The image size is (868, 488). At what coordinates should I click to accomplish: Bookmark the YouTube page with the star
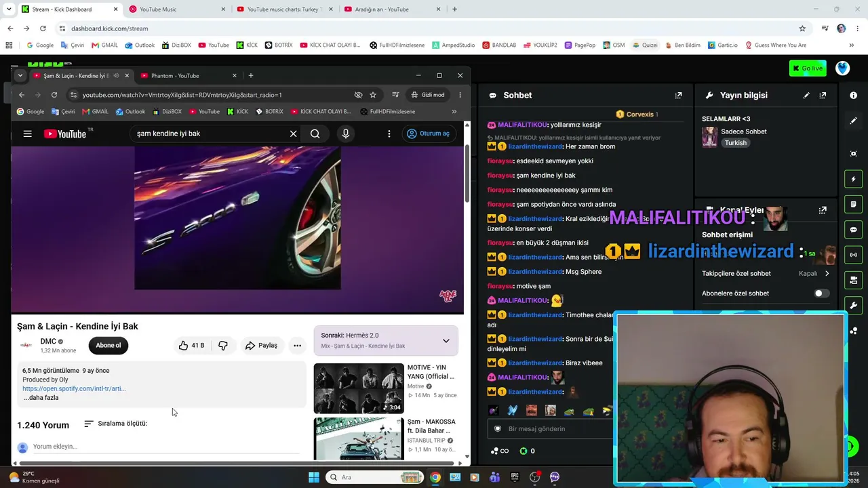click(x=373, y=95)
